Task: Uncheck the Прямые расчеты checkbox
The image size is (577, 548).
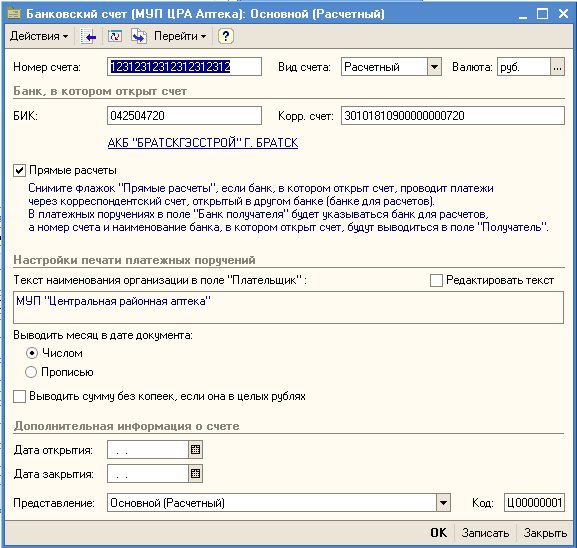Action: point(20,170)
